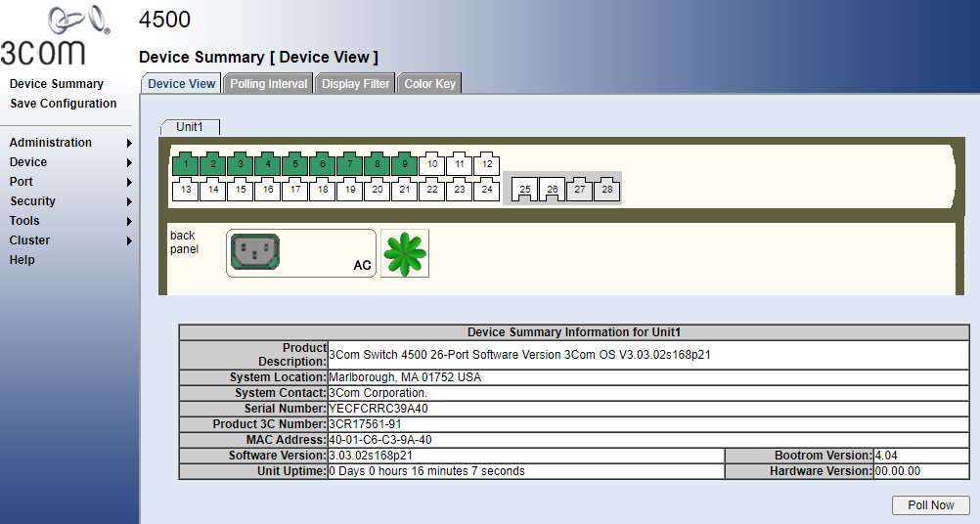Switch to the Polling Interval tab
Image resolution: width=980 pixels, height=524 pixels.
(x=269, y=84)
